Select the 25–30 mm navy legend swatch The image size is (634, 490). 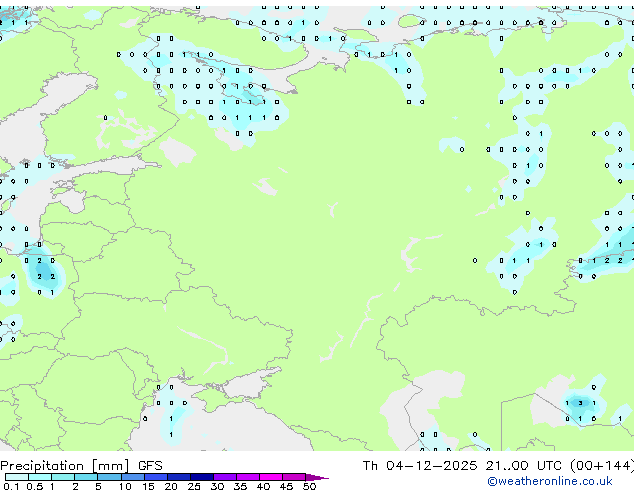click(x=202, y=477)
